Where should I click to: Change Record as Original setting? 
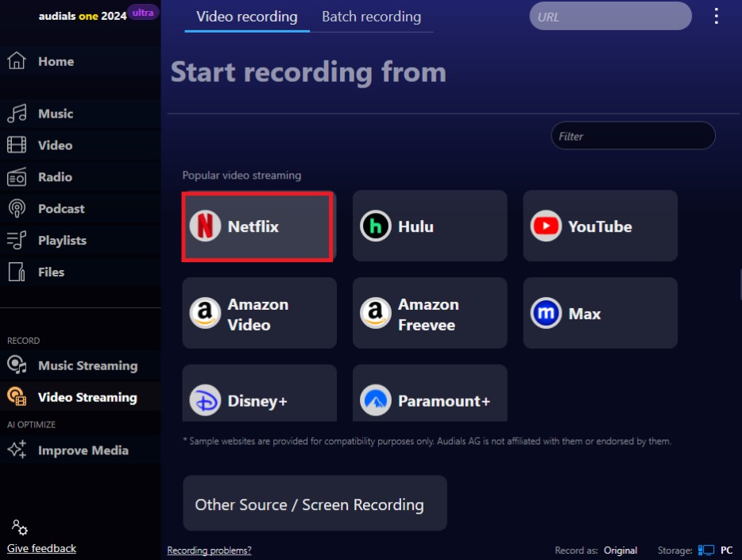click(x=620, y=550)
